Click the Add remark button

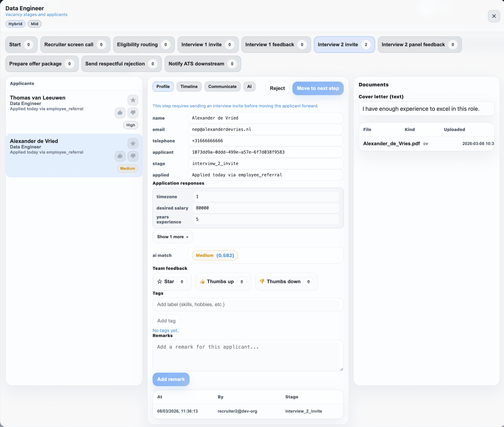tap(171, 379)
